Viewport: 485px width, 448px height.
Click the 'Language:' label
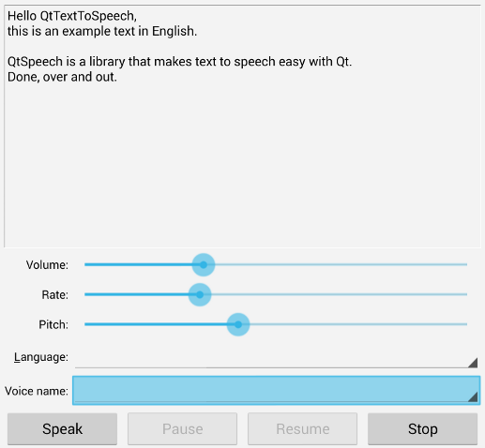coord(41,357)
